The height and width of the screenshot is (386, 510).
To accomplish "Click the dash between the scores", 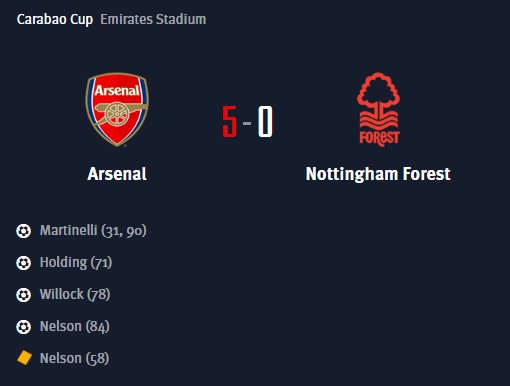I will 247,124.
